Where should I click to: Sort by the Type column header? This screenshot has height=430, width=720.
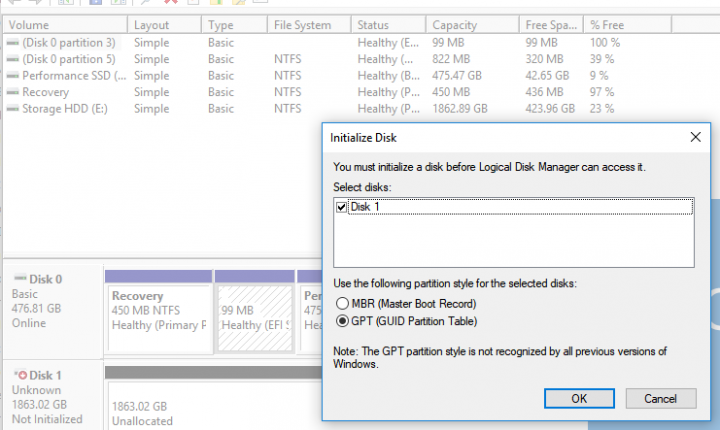pos(234,25)
